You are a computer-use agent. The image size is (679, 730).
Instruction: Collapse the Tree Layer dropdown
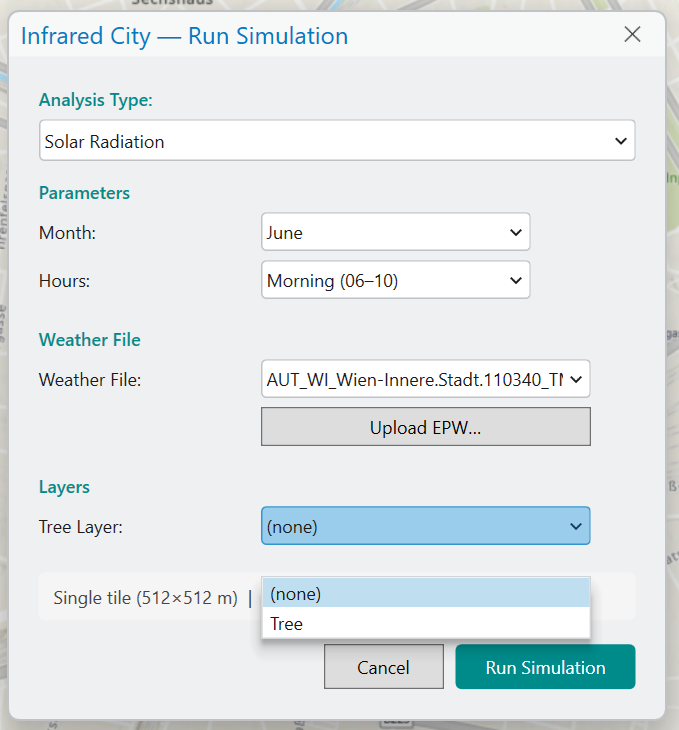coord(426,526)
